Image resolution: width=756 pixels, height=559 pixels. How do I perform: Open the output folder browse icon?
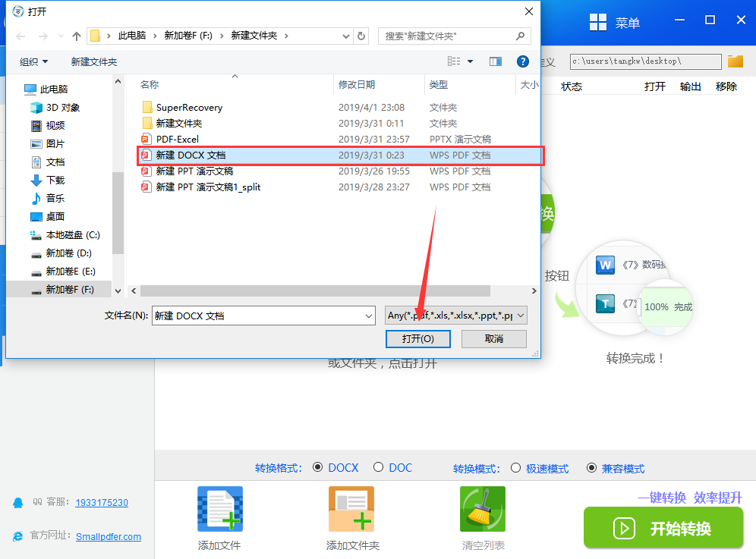(x=736, y=61)
